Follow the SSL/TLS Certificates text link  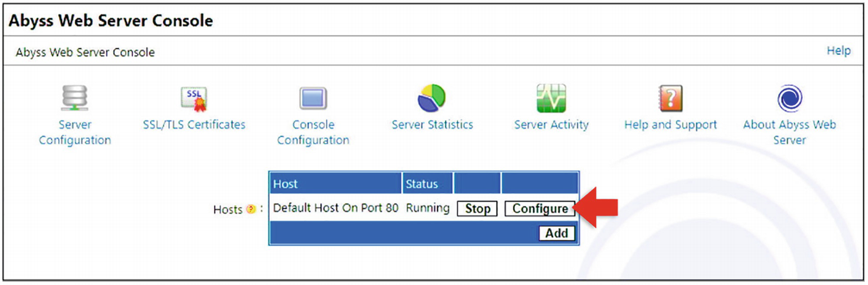(x=194, y=125)
